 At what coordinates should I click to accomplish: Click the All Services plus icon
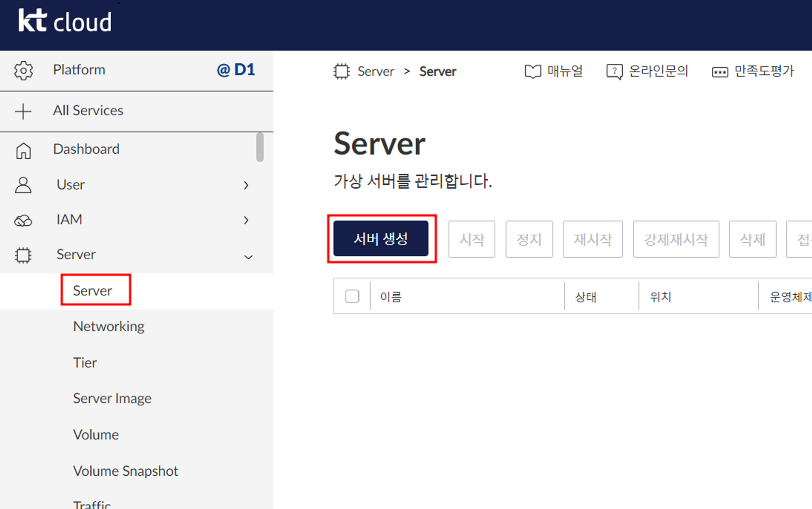point(23,111)
